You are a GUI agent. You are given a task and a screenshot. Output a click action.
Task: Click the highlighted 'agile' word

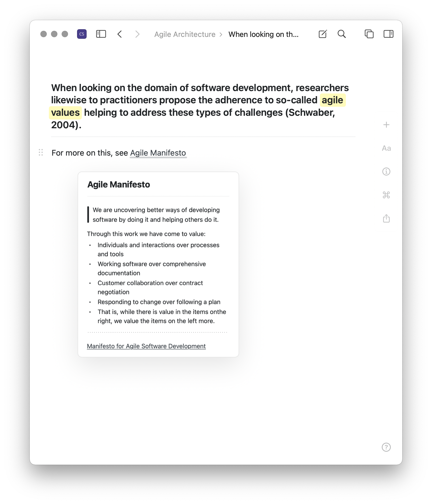(x=333, y=100)
